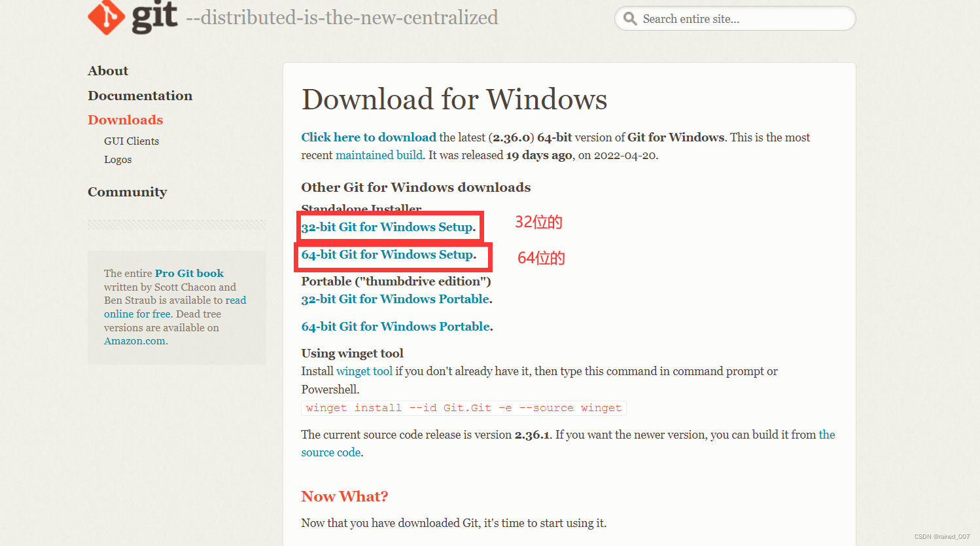980x546 pixels.
Task: Click the 'Click here to download' link
Action: click(368, 137)
